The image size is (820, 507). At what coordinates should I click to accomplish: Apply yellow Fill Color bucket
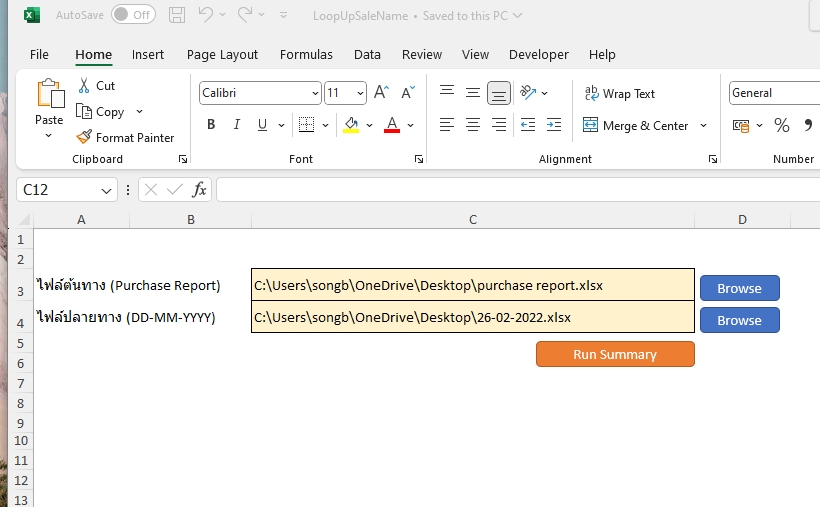[351, 125]
